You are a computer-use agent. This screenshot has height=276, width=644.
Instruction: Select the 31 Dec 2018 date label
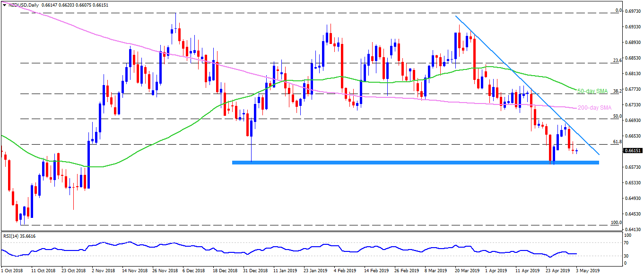point(251,272)
